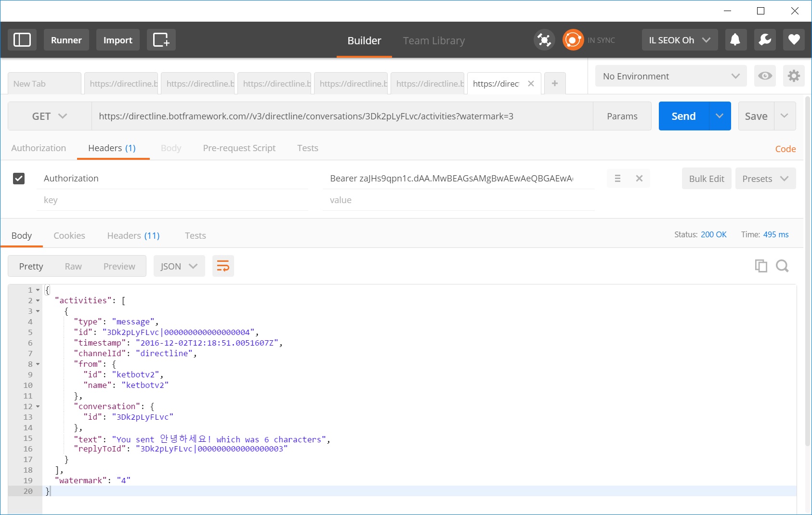Screen dimensions: 812x515
Task: Open notifications bell icon
Action: coord(735,40)
